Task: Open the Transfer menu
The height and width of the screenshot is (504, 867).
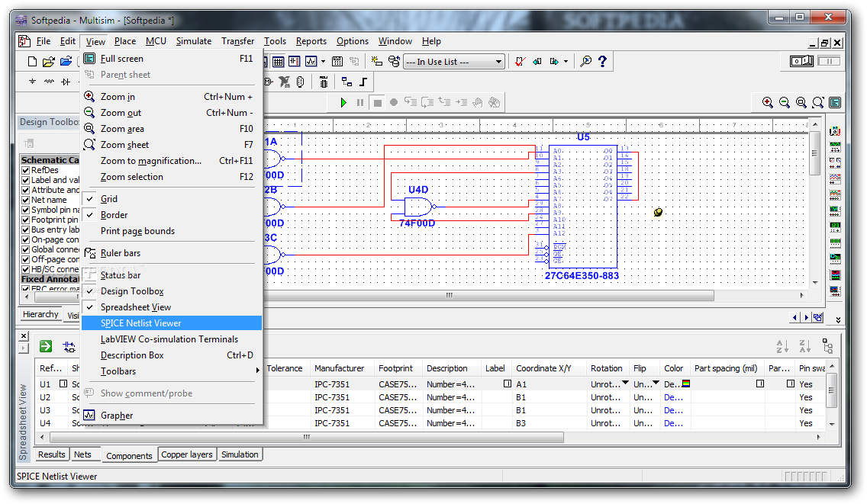Action: 238,41
